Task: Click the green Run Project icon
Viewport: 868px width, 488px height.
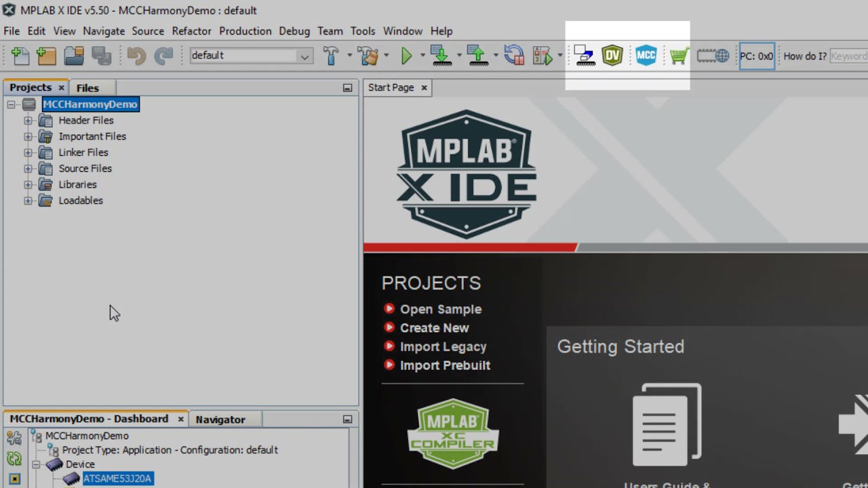Action: (x=407, y=56)
